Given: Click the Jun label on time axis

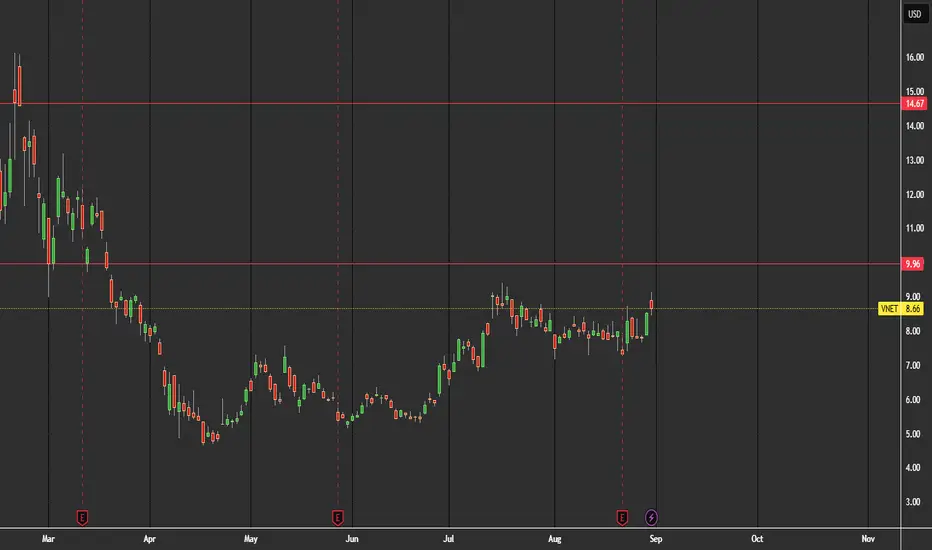Looking at the screenshot, I should coord(352,539).
